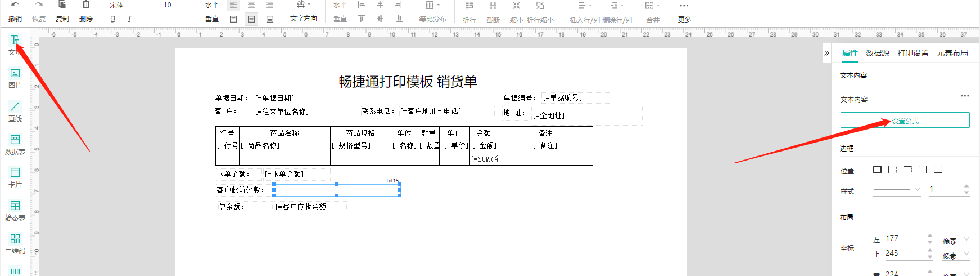Toggle bold text formatting
Viewport: 980px width, 276px height.
[x=113, y=19]
